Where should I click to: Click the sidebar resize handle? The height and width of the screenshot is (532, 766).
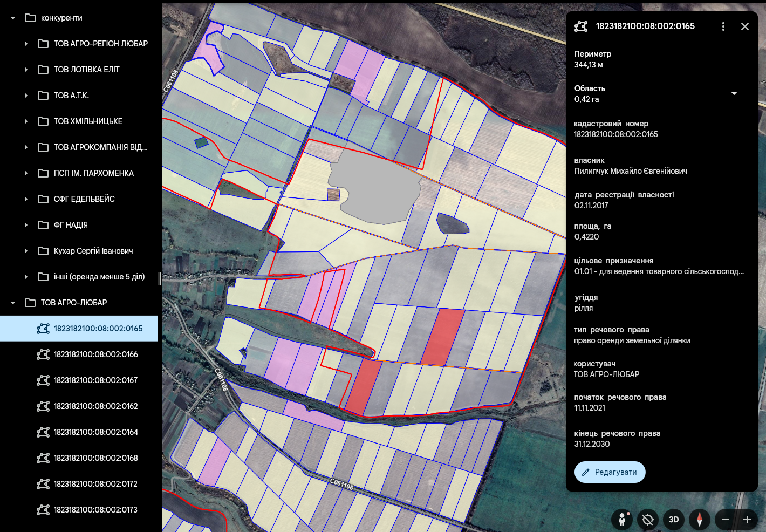coord(160,278)
